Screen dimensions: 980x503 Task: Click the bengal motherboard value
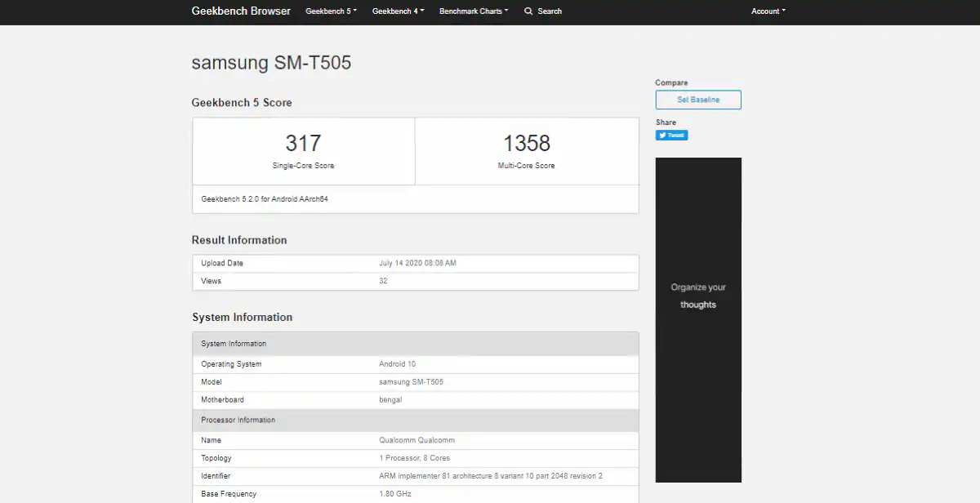[391, 399]
